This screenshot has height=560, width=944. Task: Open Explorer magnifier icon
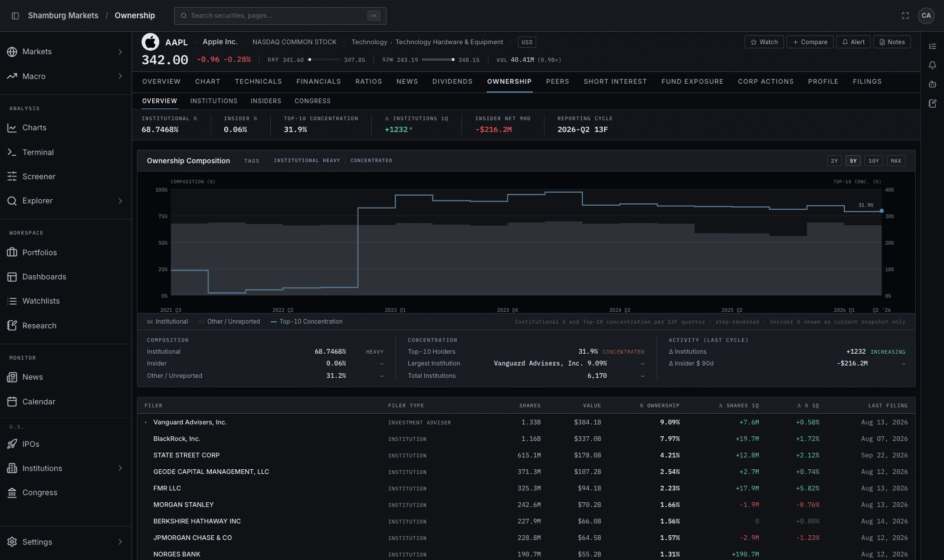pos(12,201)
